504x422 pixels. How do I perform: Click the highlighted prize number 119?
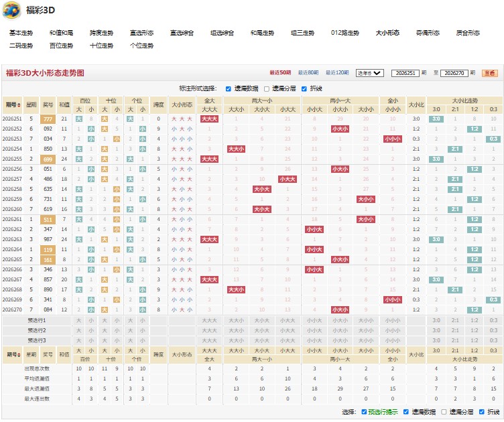[x=48, y=250]
